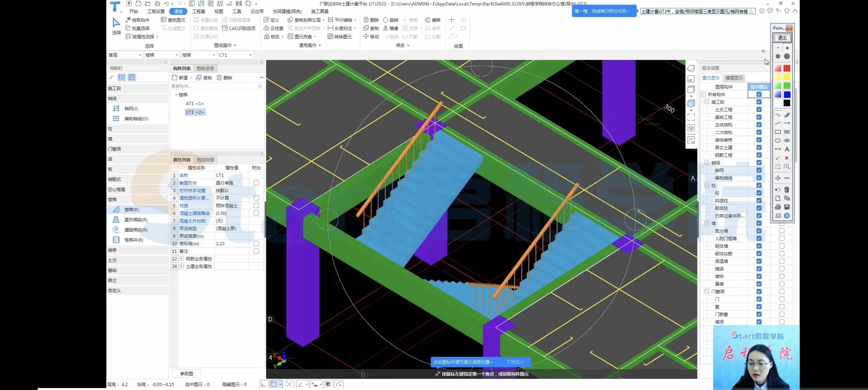
Task: Toggle 砌体墙 display checkbox
Action: coord(759,246)
